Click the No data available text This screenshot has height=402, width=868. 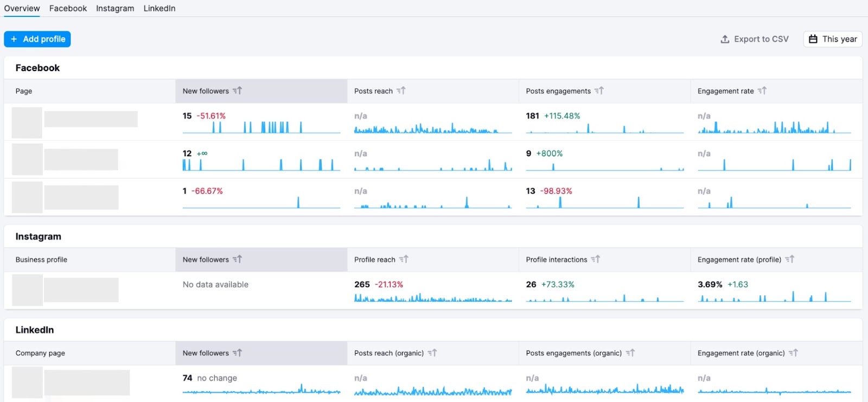tap(215, 284)
